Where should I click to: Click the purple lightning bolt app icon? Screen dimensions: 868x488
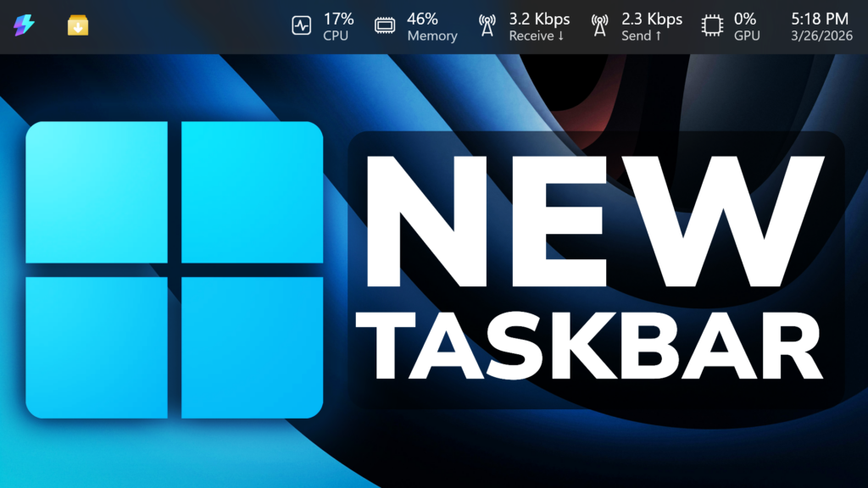click(x=24, y=26)
